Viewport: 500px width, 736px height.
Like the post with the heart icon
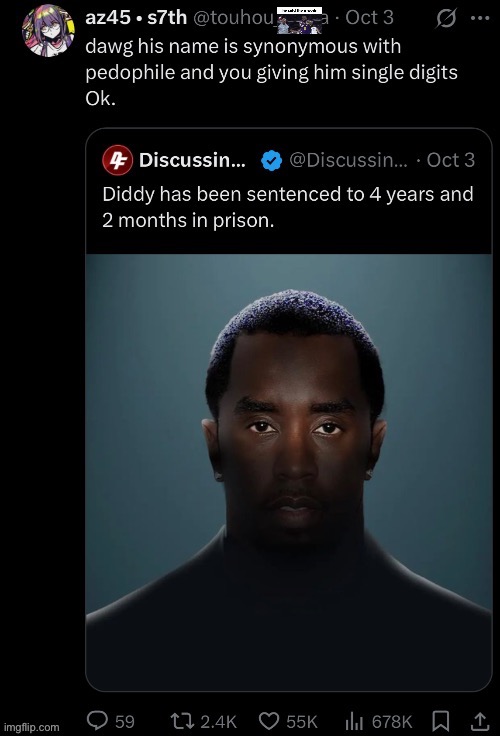269,721
